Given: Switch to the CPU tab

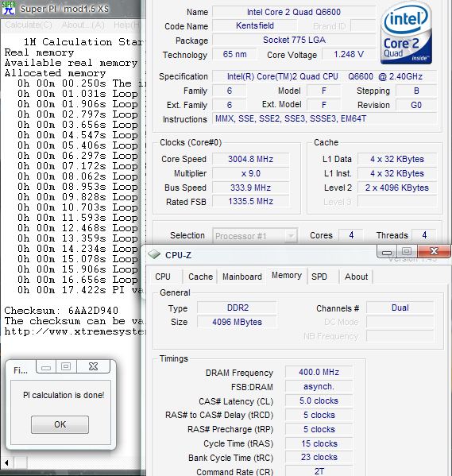Looking at the screenshot, I should click(163, 277).
